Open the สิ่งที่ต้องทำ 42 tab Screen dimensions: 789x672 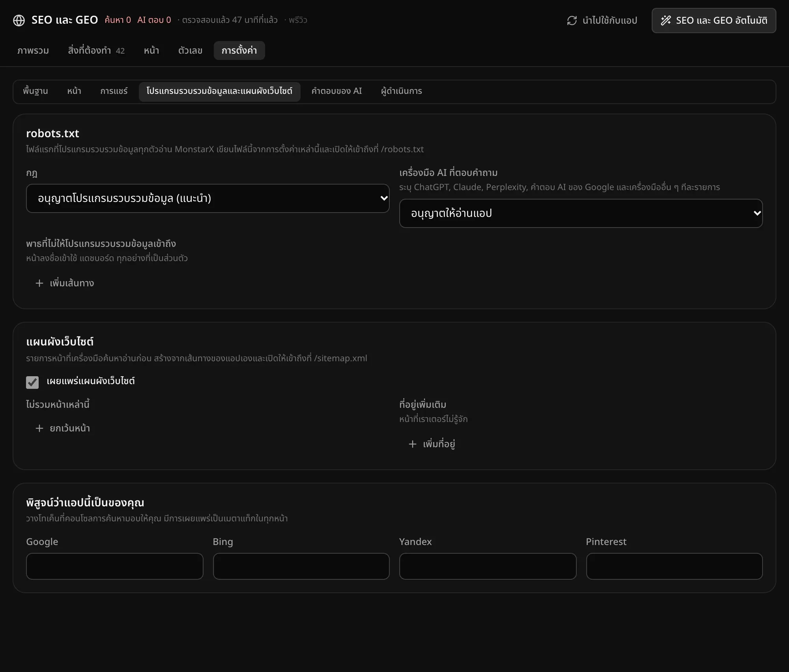pyautogui.click(x=96, y=50)
